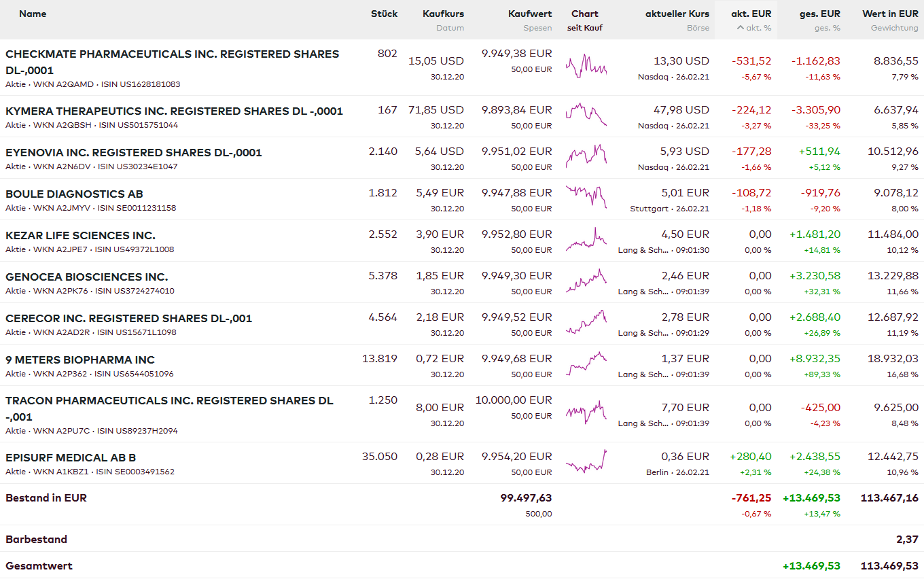The width and height of the screenshot is (924, 579).
Task: View the Episurf Medical sparkline chart
Action: [586, 461]
